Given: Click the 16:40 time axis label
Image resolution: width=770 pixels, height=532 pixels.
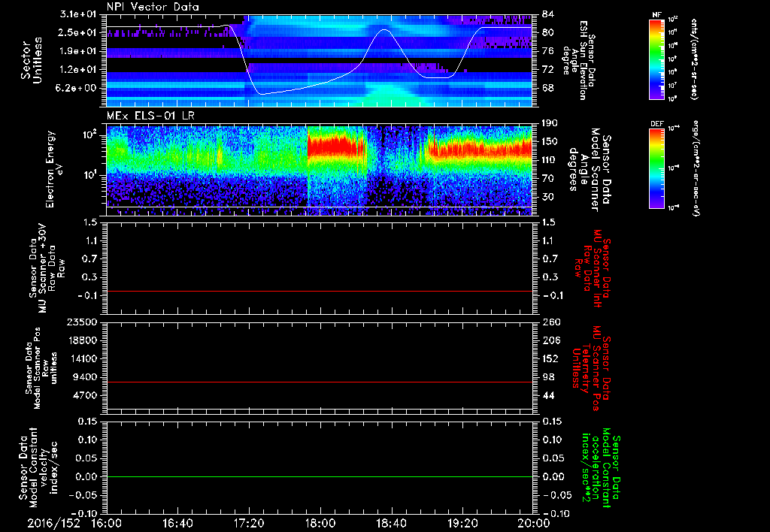Looking at the screenshot, I should (x=177, y=523).
